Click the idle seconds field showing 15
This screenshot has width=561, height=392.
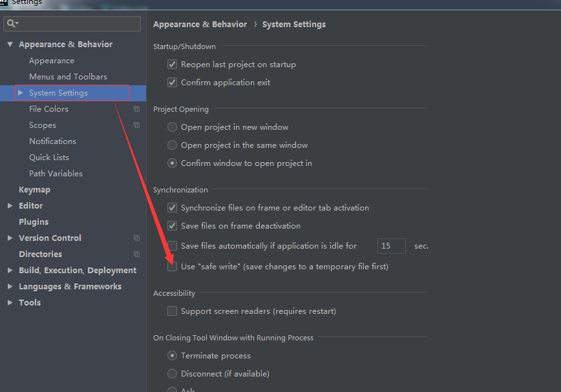392,246
